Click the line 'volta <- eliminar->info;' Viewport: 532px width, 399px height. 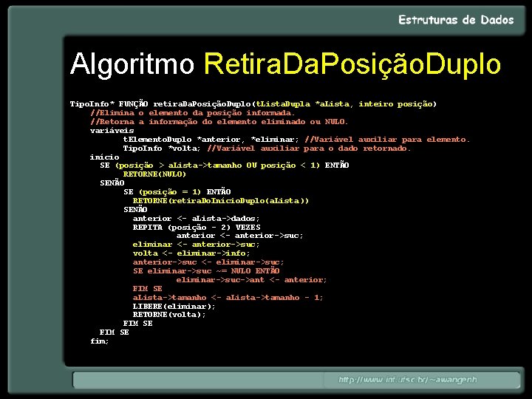click(191, 253)
